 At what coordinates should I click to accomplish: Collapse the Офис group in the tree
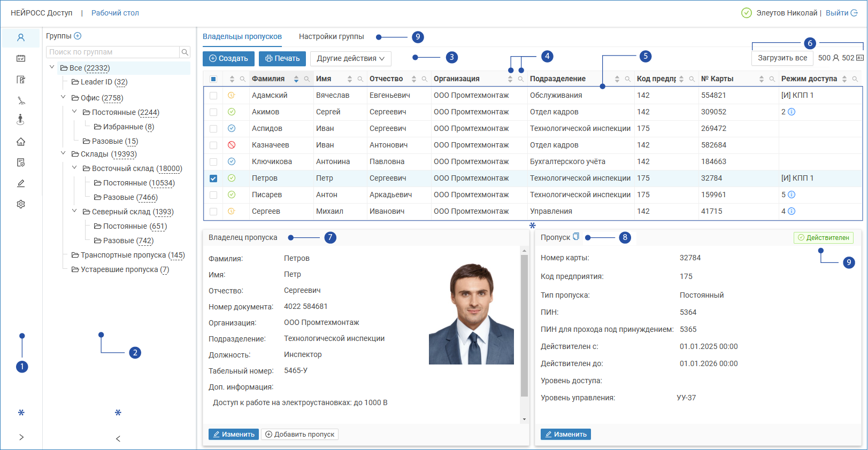point(63,97)
